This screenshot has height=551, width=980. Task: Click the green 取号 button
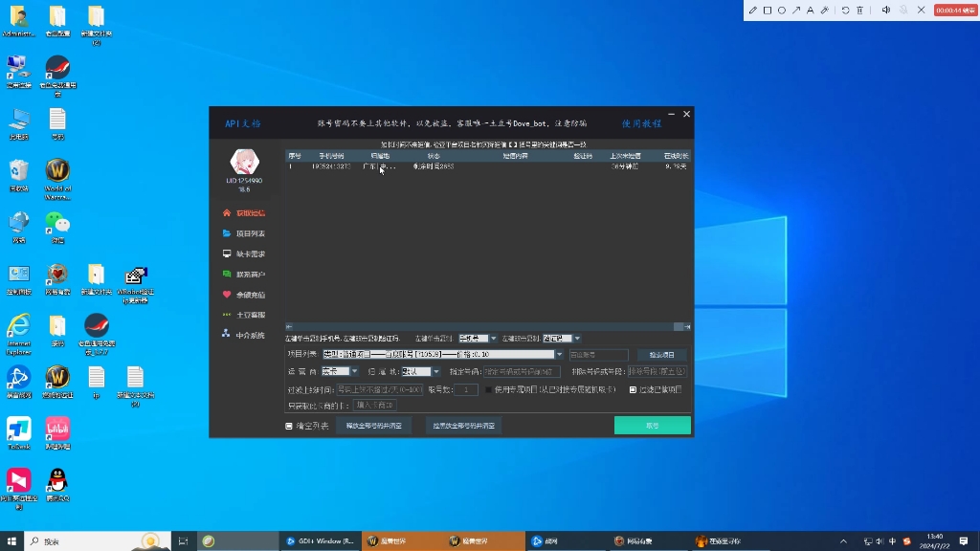[x=653, y=426]
